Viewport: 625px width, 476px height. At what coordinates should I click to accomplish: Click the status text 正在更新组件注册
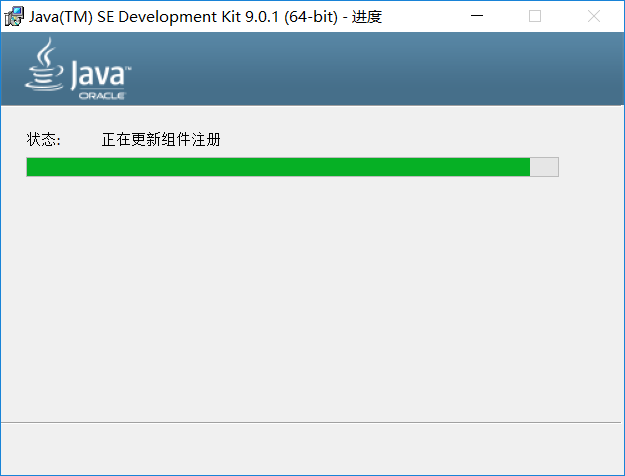[161, 140]
